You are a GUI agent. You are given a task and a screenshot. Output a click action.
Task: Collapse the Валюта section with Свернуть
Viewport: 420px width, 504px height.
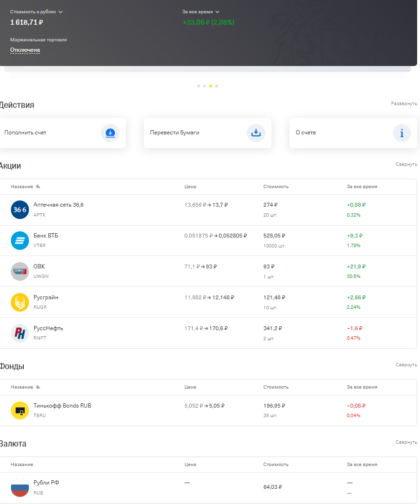(406, 442)
